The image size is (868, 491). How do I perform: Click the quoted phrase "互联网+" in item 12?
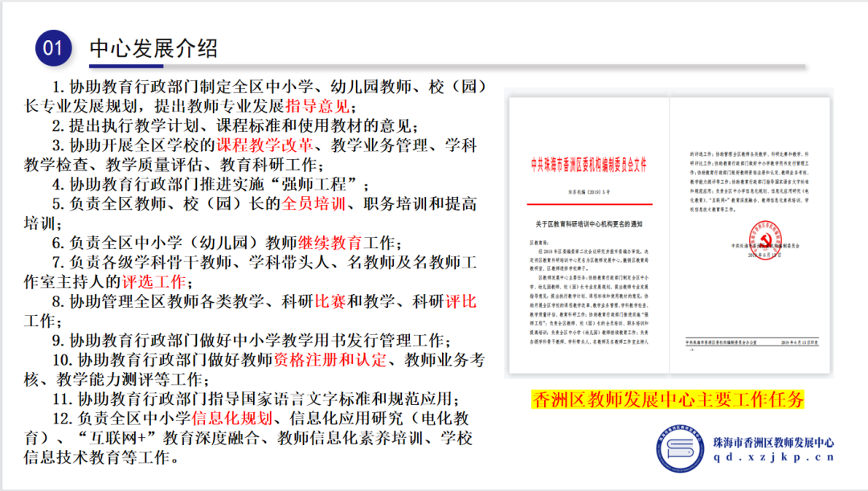pos(115,439)
